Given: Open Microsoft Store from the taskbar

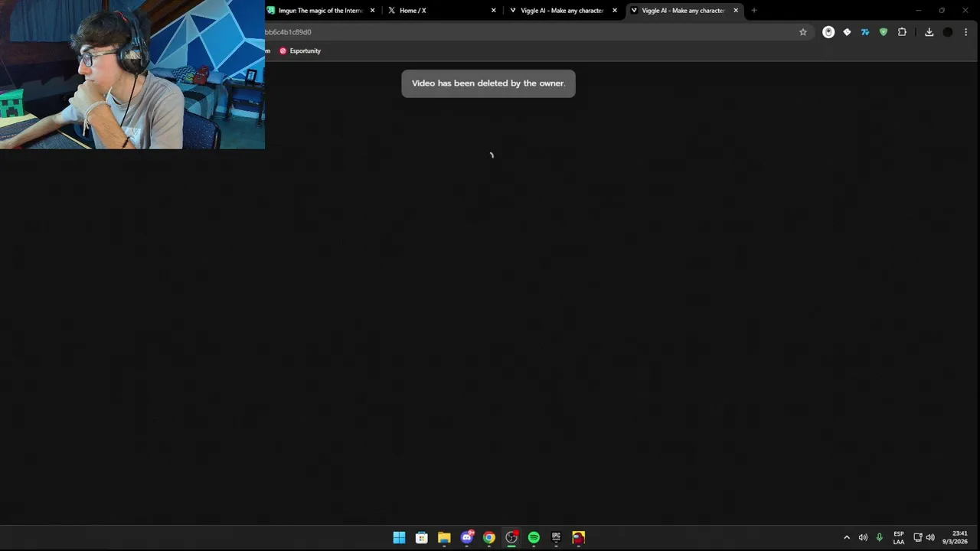Looking at the screenshot, I should [421, 537].
